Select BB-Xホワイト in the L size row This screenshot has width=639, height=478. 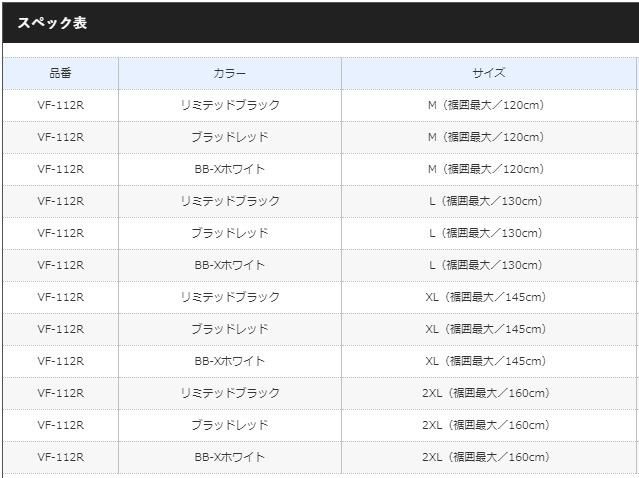(229, 265)
